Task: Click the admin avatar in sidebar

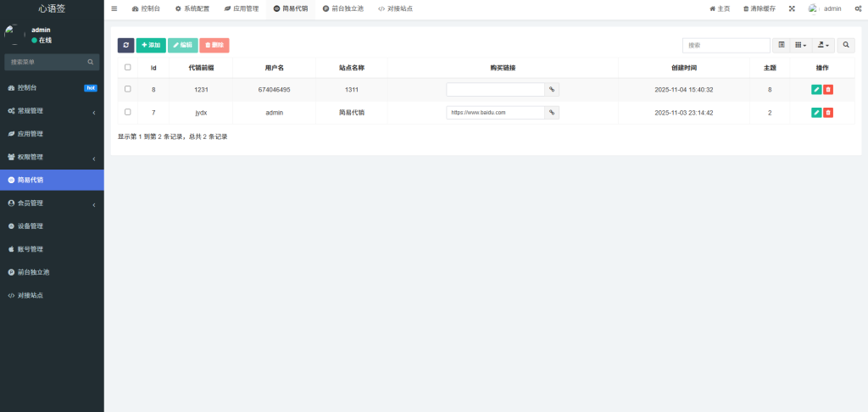Action: click(14, 34)
